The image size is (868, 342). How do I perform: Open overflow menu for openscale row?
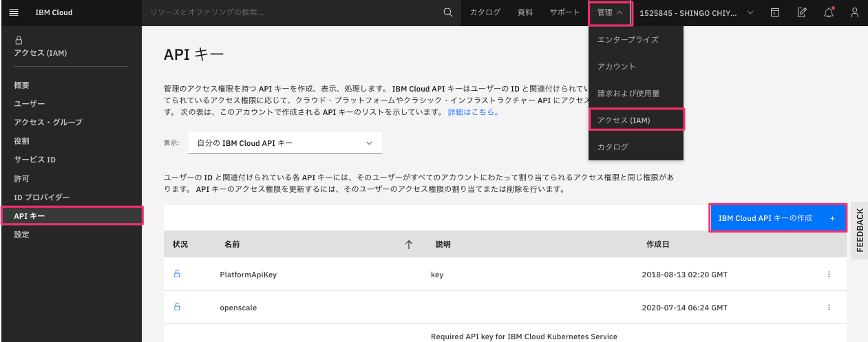829,308
